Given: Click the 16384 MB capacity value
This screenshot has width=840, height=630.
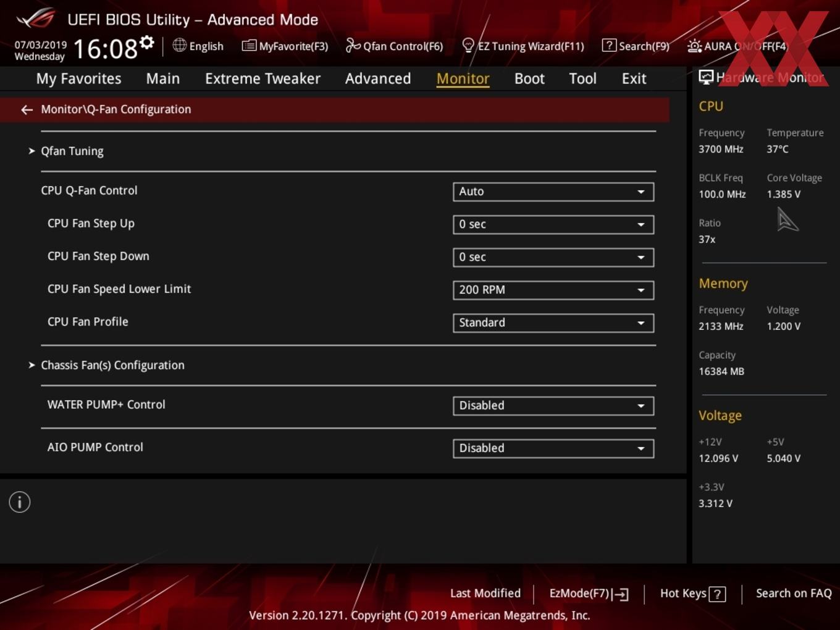Looking at the screenshot, I should pos(721,371).
